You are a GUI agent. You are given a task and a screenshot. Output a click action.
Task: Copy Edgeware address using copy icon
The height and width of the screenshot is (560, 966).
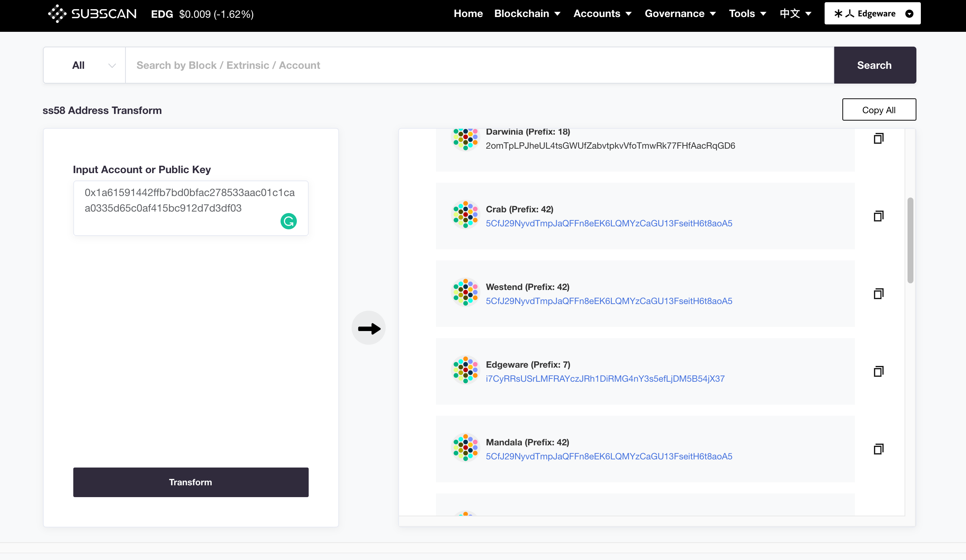pos(878,371)
